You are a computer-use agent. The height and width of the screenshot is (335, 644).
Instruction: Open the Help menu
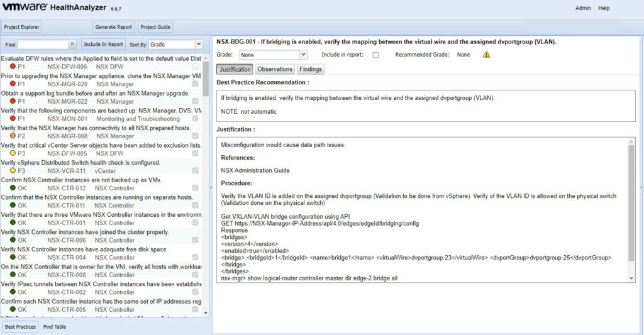click(x=604, y=8)
